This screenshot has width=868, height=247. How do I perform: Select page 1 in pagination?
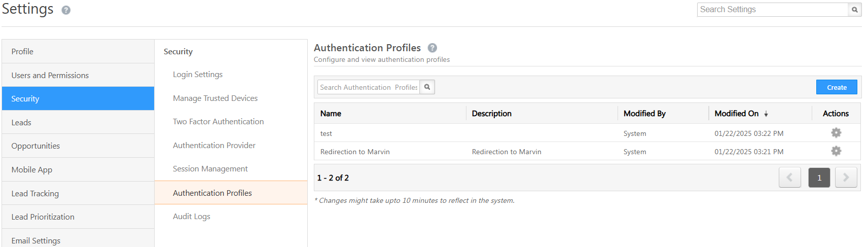point(819,178)
